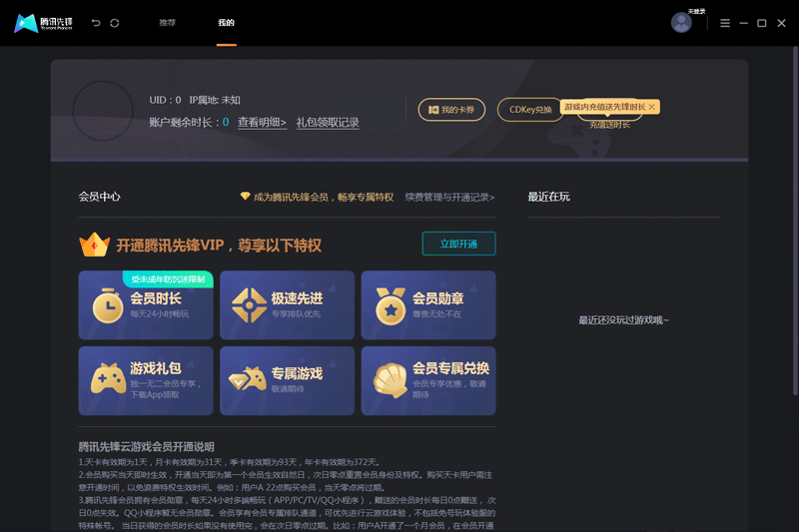799x532 pixels.
Task: Click the gamepad icon in 游戏礼包 card
Action: 108,378
